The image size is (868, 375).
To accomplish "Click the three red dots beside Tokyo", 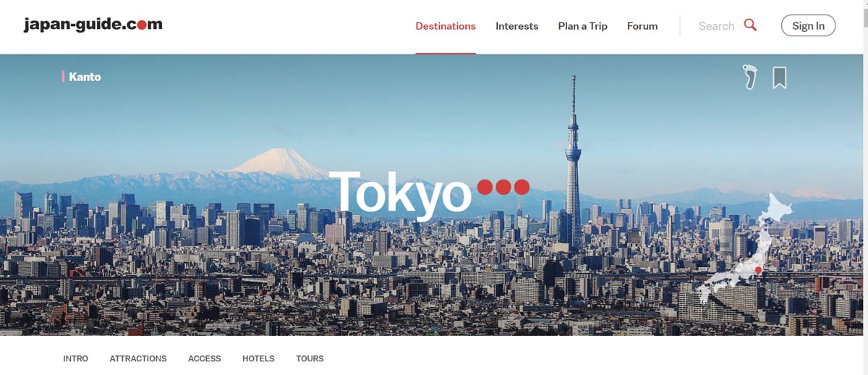I will tap(503, 187).
